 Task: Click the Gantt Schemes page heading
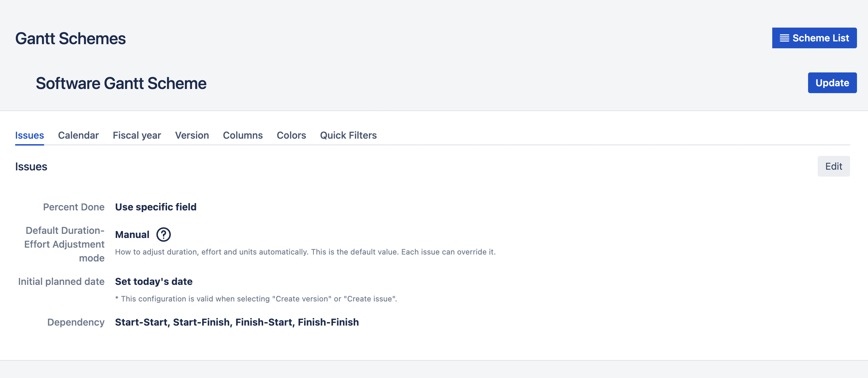pyautogui.click(x=70, y=39)
